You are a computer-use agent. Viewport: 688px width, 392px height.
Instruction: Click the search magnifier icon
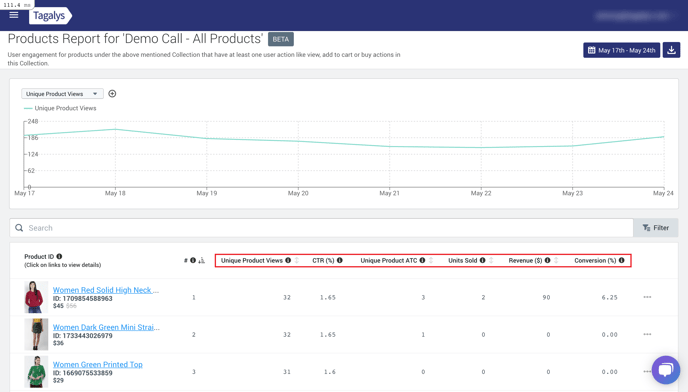pyautogui.click(x=19, y=228)
